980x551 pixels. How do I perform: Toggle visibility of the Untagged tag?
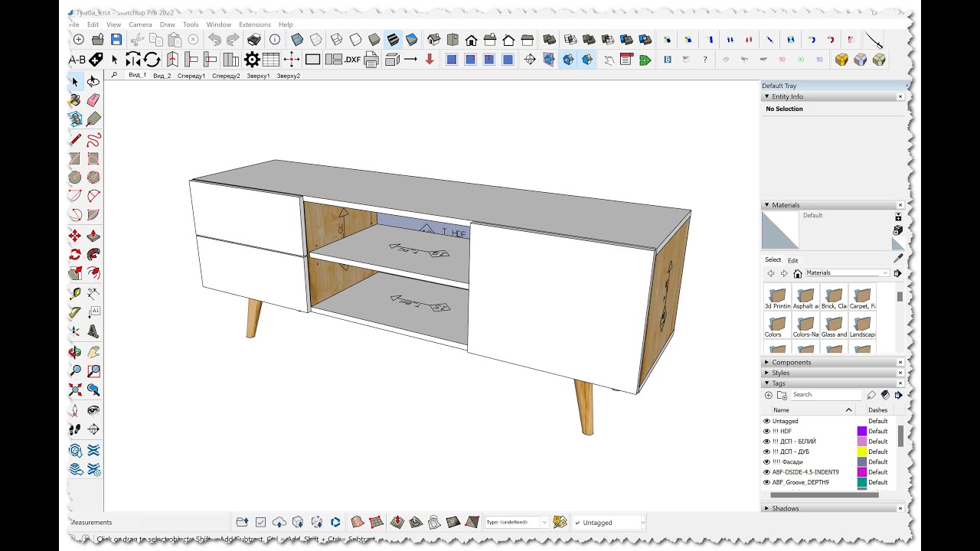(x=766, y=421)
